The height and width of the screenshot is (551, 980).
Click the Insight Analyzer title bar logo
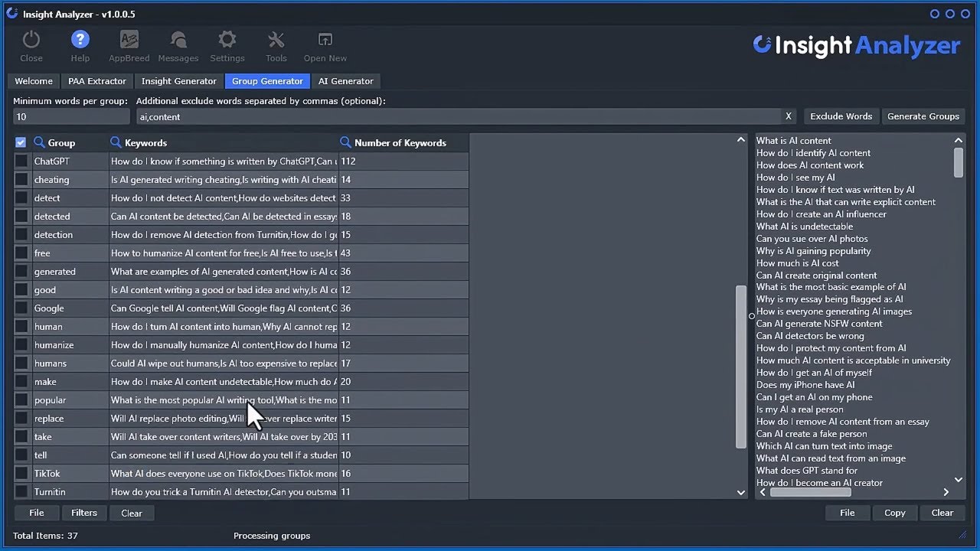[x=12, y=14]
